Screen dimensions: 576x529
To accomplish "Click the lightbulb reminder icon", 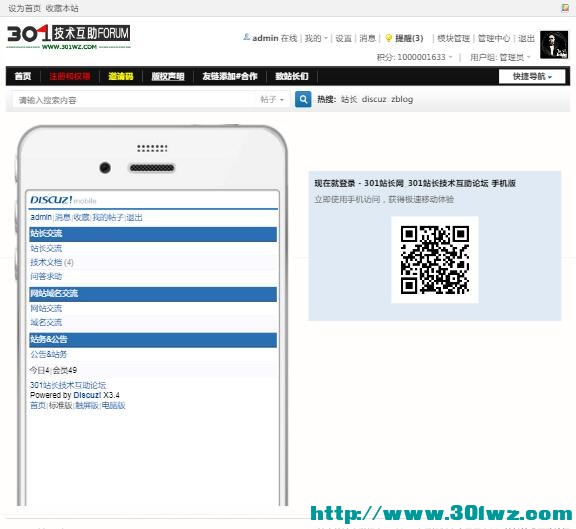I will (388, 38).
